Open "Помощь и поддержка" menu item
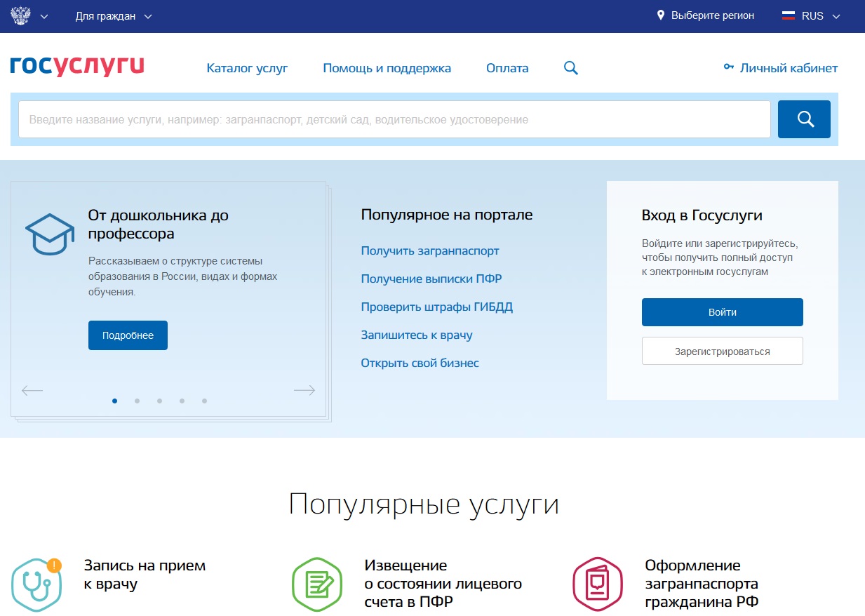865x616 pixels. (387, 68)
